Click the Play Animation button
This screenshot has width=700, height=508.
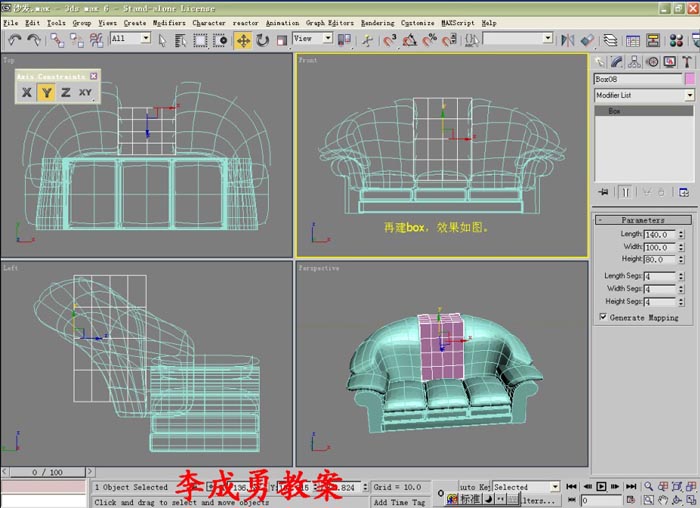coord(601,486)
